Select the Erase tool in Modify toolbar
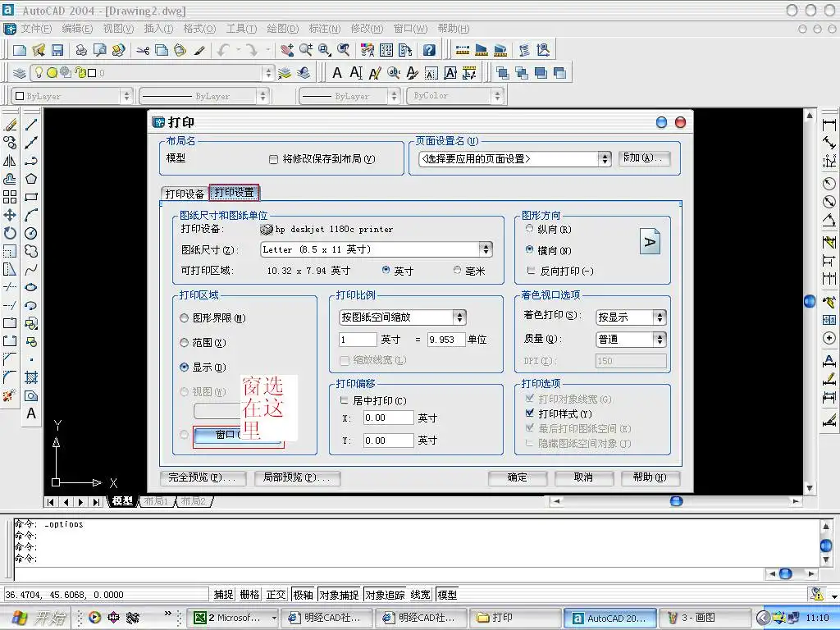The image size is (840, 630). pyautogui.click(x=10, y=125)
